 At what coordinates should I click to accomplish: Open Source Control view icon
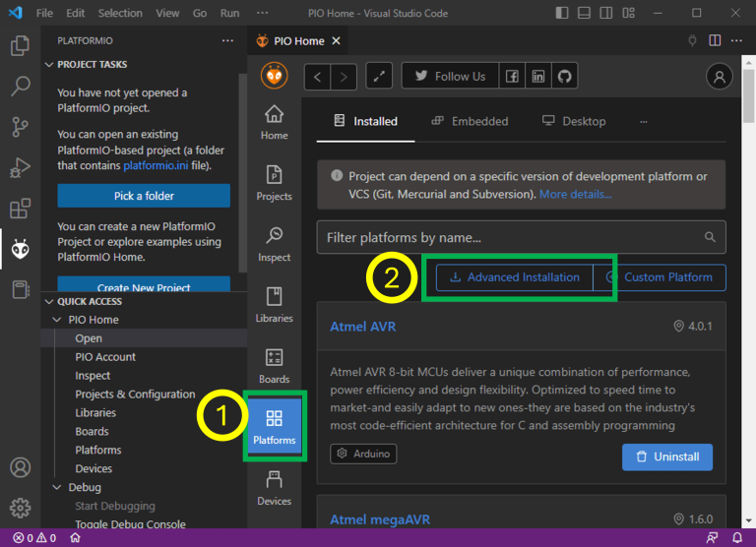pos(20,127)
